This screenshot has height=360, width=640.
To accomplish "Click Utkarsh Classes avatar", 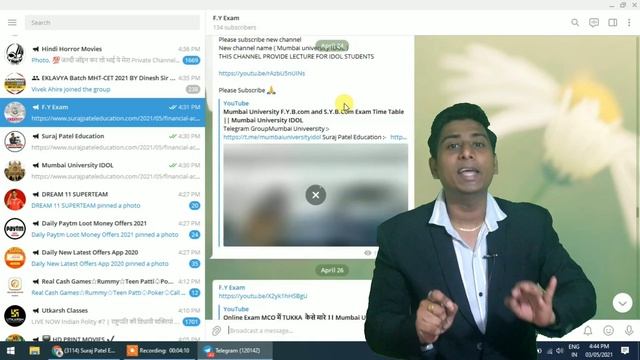I will point(15,316).
